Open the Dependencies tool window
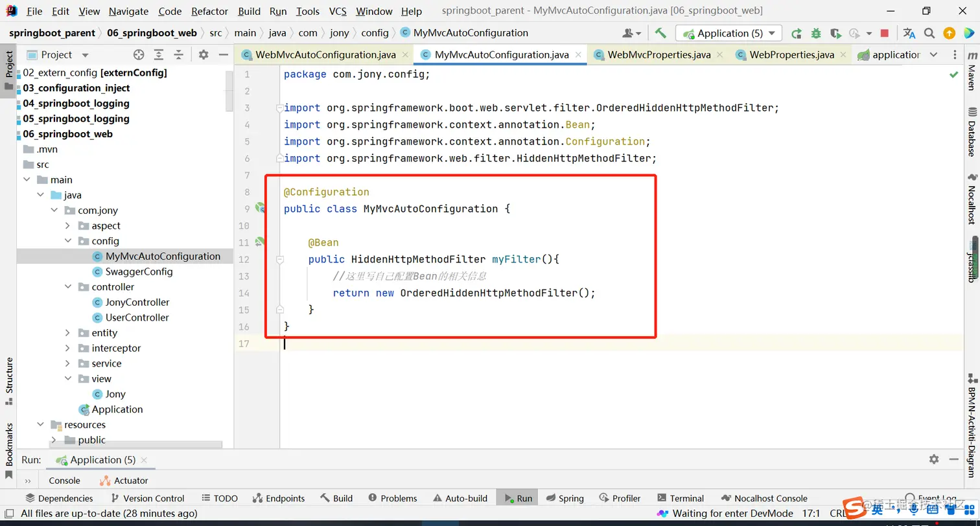980x526 pixels. [x=59, y=498]
